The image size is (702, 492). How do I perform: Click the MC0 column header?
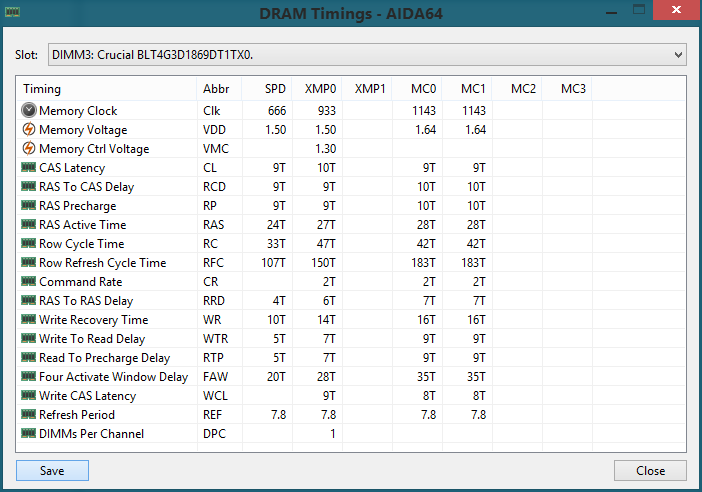point(417,89)
